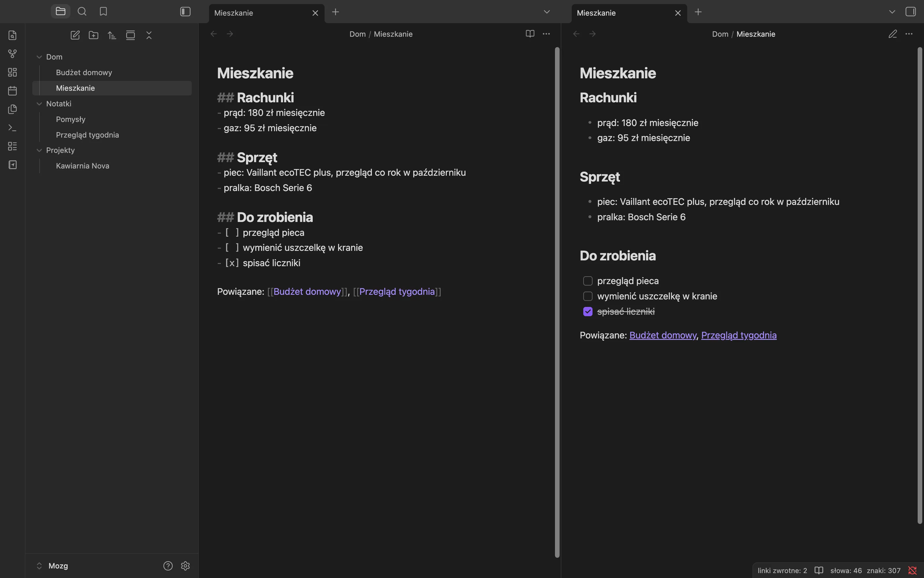
Task: Collapse all folders icon
Action: coord(149,35)
